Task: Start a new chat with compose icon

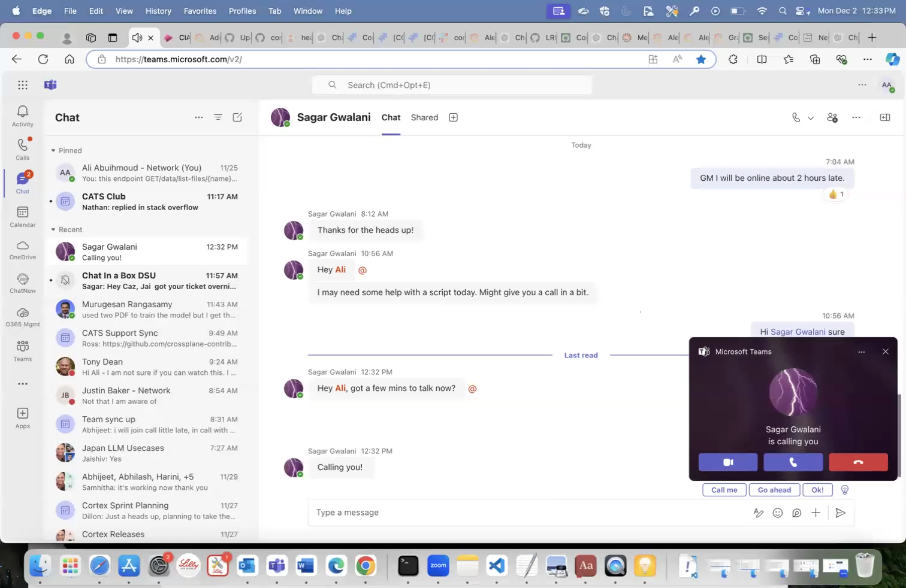Action: [237, 117]
